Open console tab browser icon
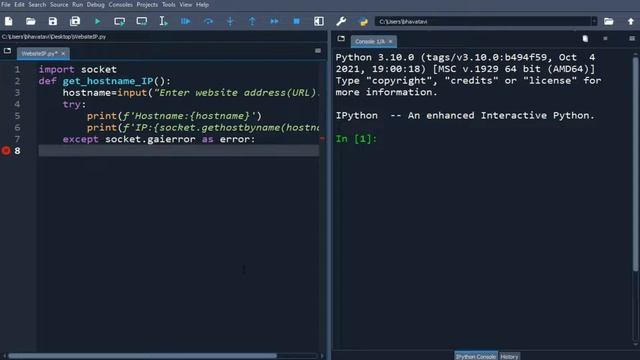This screenshot has height=360, width=640. 341,38
